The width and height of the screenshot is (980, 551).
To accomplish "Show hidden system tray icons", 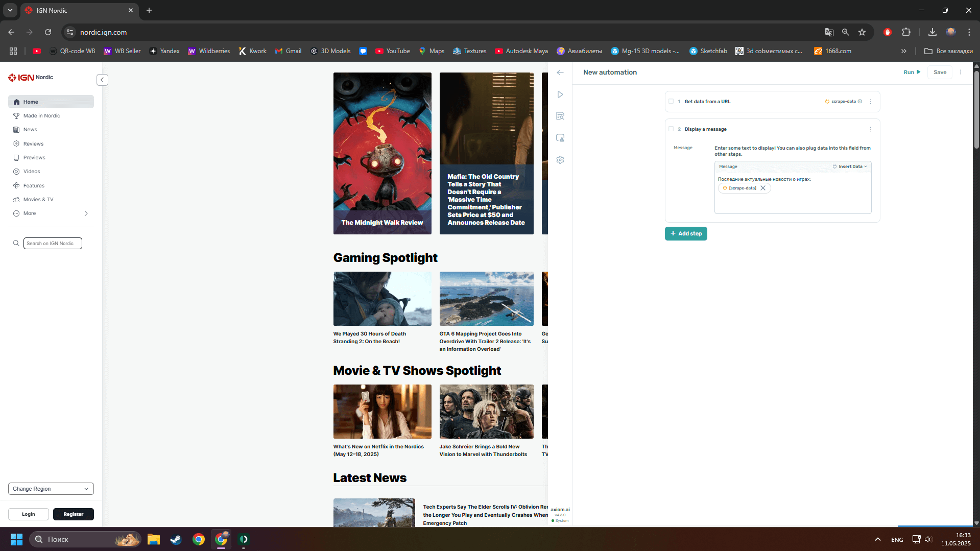I will pyautogui.click(x=877, y=539).
